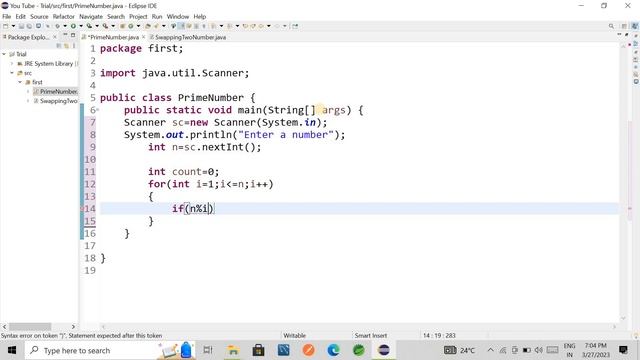Click the toolbar search magnifier icon
This screenshot has width=640, height=360.
click(x=611, y=26)
